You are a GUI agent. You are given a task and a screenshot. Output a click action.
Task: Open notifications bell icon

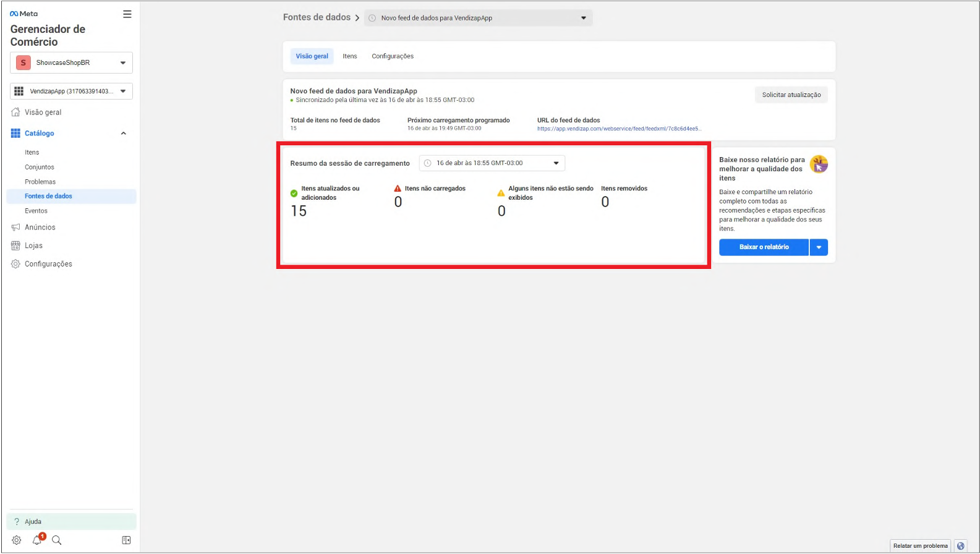tap(37, 540)
